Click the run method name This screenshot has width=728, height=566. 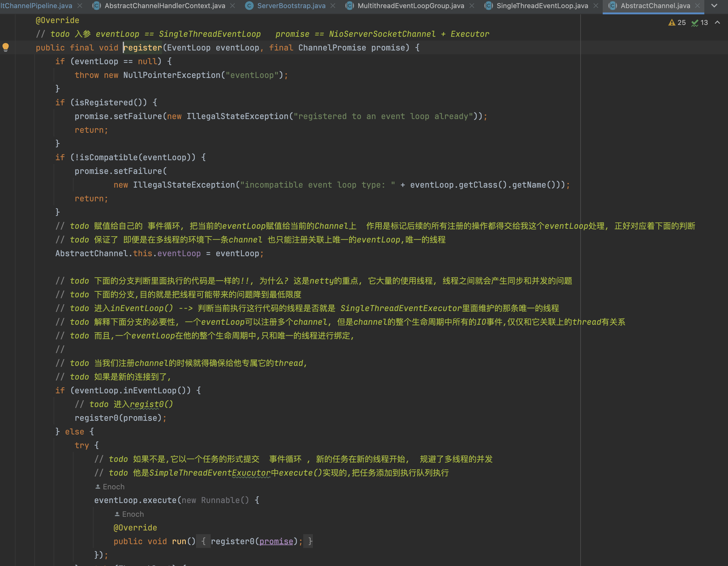(x=179, y=541)
